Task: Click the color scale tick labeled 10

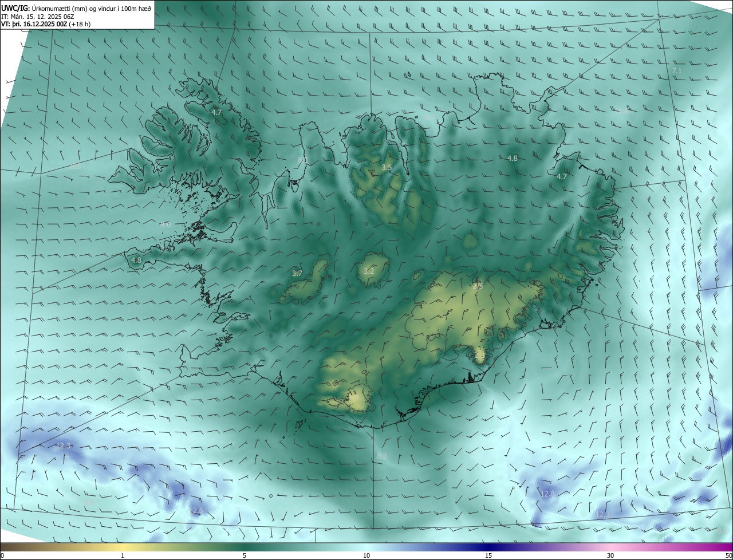Action: click(366, 555)
